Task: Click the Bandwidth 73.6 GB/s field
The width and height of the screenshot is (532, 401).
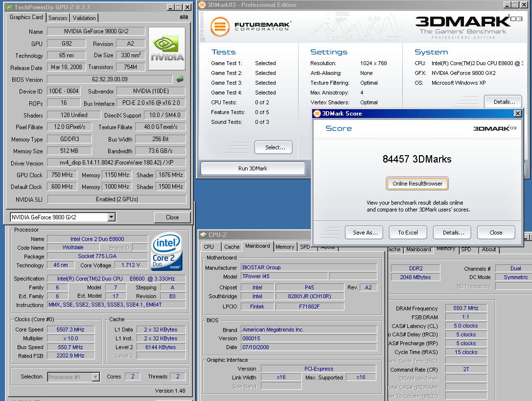Action: 160,151
